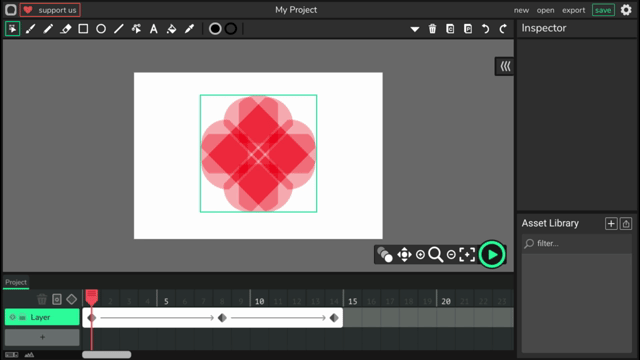Click frame number 10 on timeline ruler
Image resolution: width=640 pixels, height=360 pixels.
259,301
